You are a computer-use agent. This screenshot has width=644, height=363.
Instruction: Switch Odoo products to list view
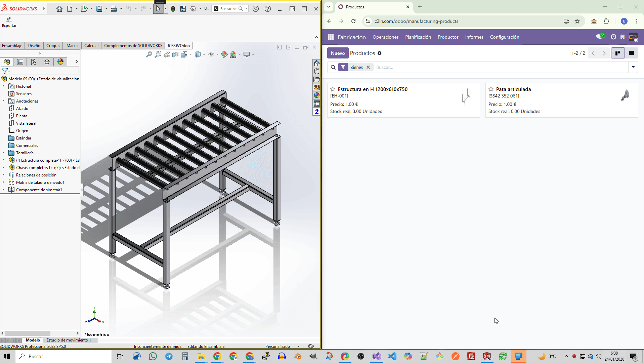pyautogui.click(x=631, y=53)
